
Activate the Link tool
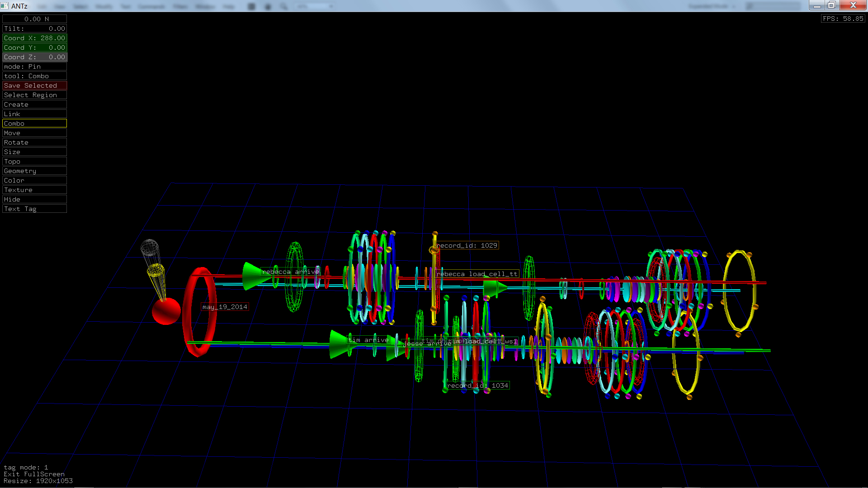(34, 114)
